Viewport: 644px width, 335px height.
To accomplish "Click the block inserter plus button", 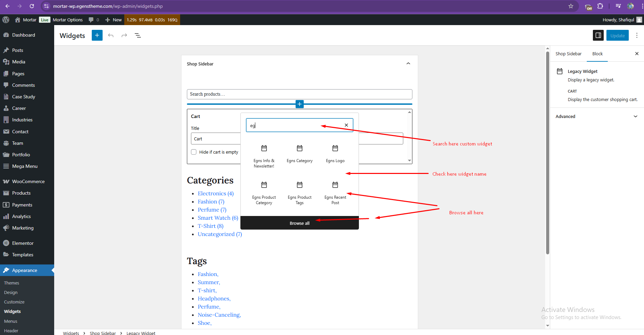I will pyautogui.click(x=97, y=35).
